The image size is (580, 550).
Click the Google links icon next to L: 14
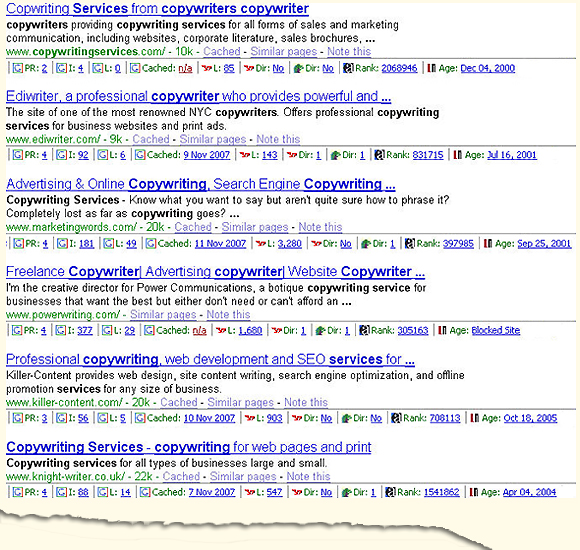pyautogui.click(x=102, y=492)
